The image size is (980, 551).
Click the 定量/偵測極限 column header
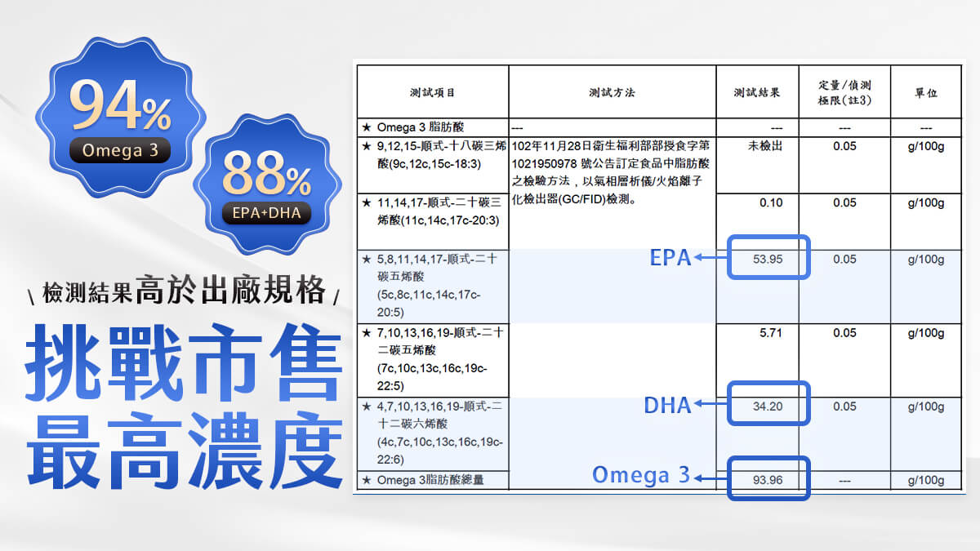pos(844,92)
